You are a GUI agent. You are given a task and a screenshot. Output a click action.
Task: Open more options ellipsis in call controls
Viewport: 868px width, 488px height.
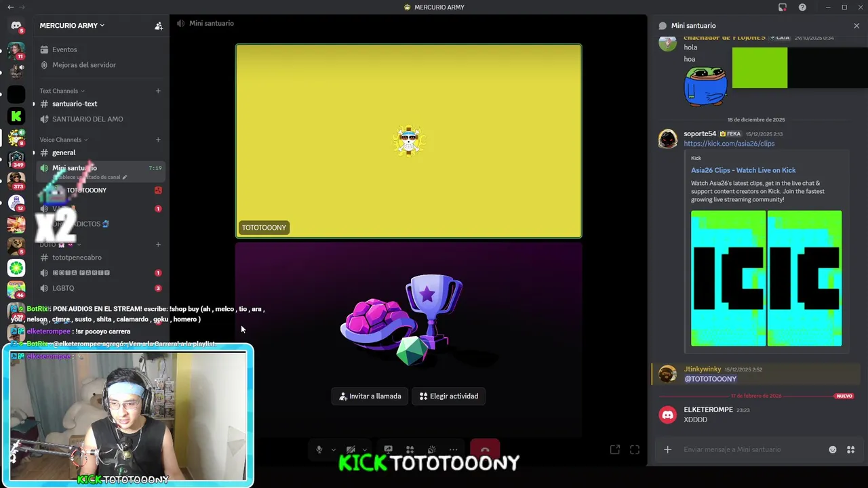click(x=453, y=449)
